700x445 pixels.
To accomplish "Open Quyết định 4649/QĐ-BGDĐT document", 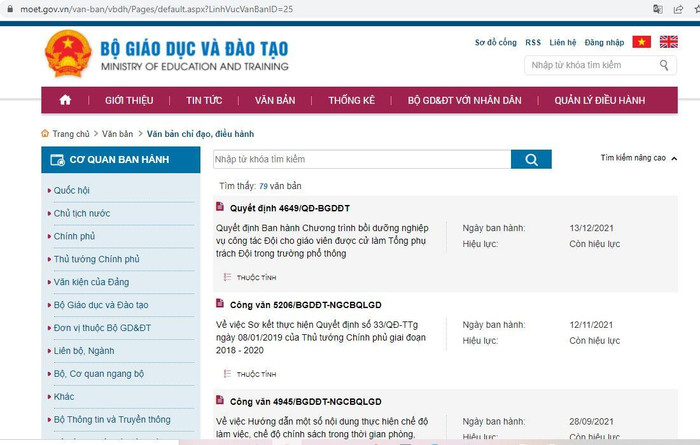I will click(290, 208).
